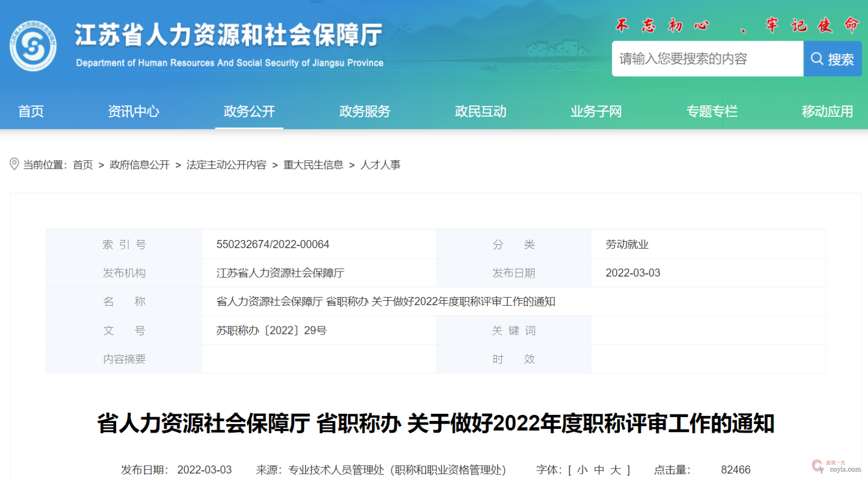Screen dimensions: 868x480
Task: Click the document name cell in table
Action: [x=513, y=301]
